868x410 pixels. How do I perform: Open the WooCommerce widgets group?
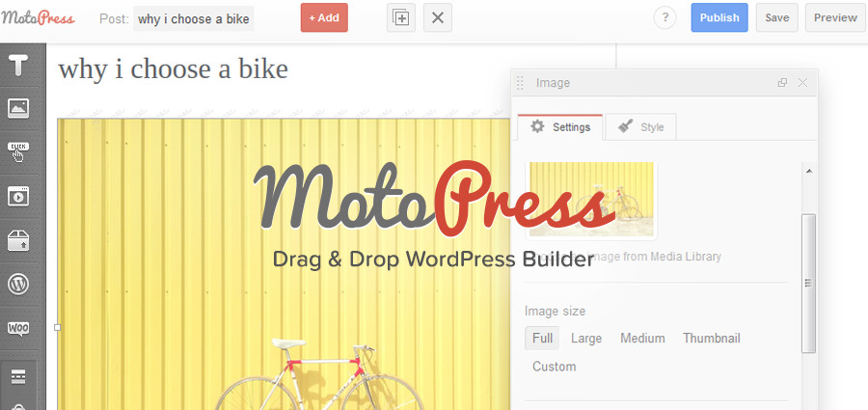[x=18, y=329]
